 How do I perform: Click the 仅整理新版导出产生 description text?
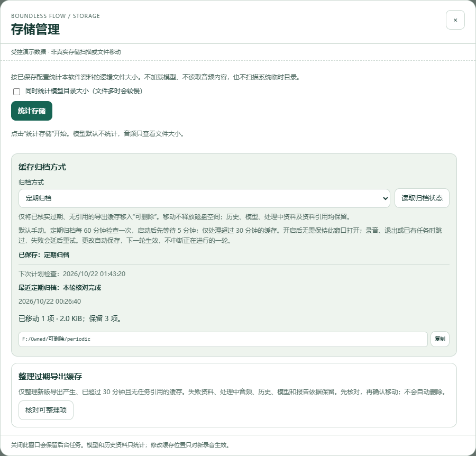(x=233, y=392)
